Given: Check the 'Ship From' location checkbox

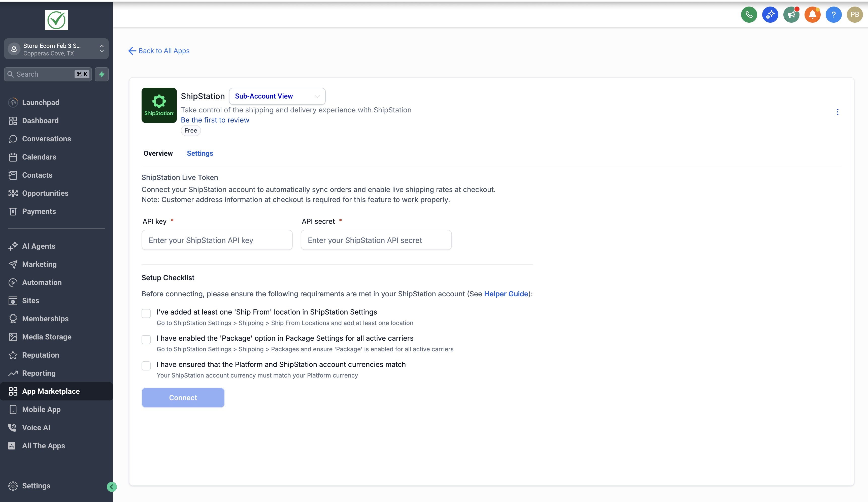Looking at the screenshot, I should [x=146, y=313].
